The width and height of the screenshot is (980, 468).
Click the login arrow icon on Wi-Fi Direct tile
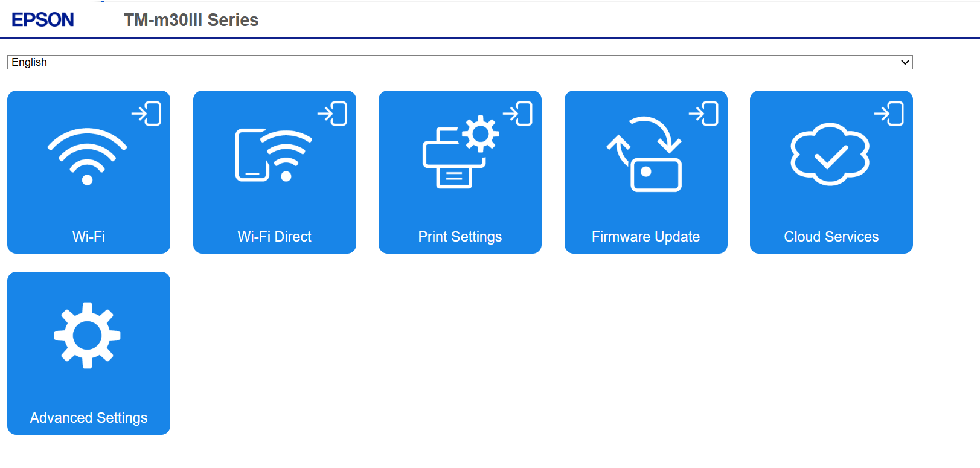tap(333, 114)
